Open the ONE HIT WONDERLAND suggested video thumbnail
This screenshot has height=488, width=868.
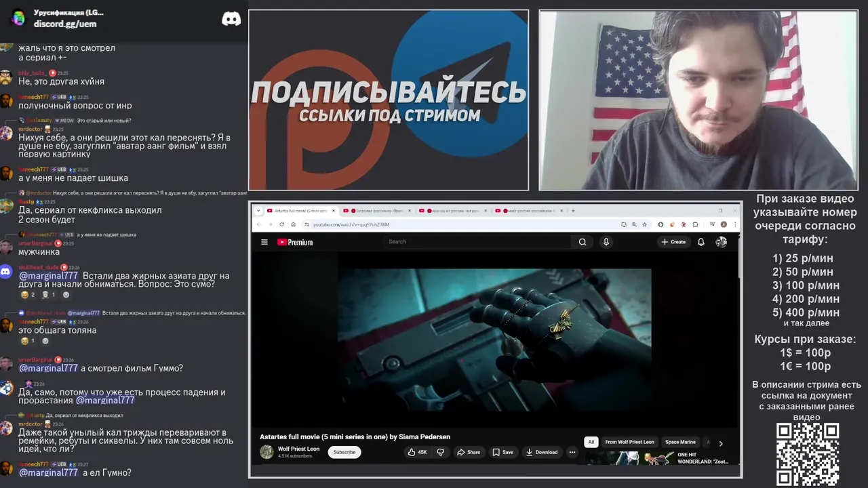point(629,459)
